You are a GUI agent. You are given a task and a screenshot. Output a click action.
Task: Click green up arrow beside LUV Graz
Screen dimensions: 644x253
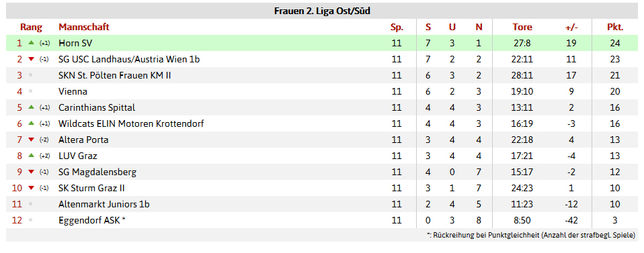[x=31, y=156]
